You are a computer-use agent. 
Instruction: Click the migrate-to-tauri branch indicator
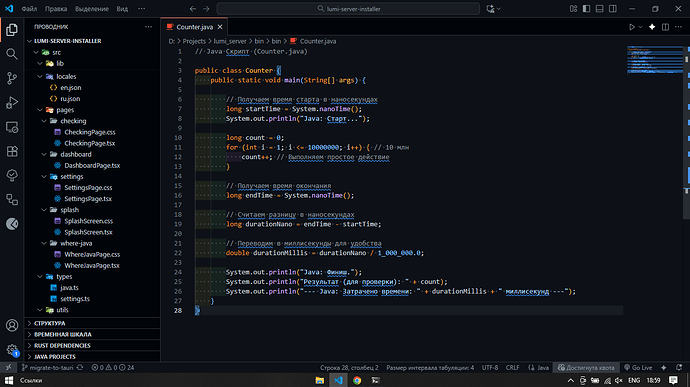[x=47, y=367]
